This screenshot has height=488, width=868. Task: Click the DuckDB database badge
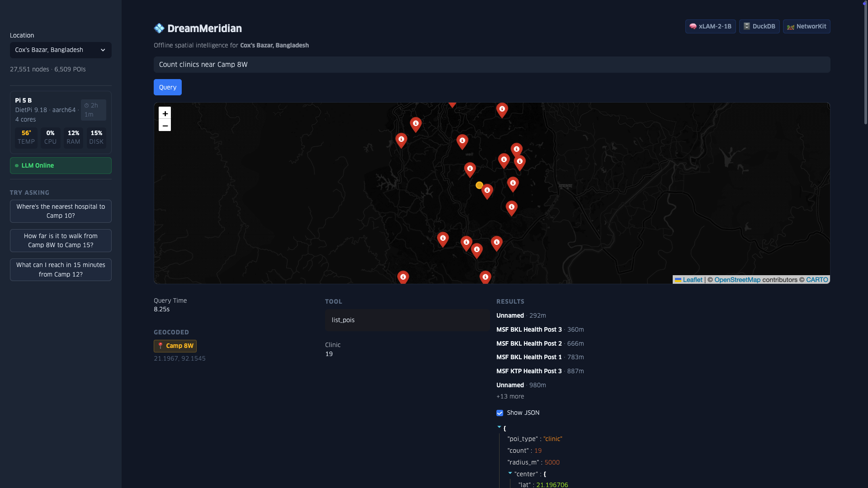[759, 26]
